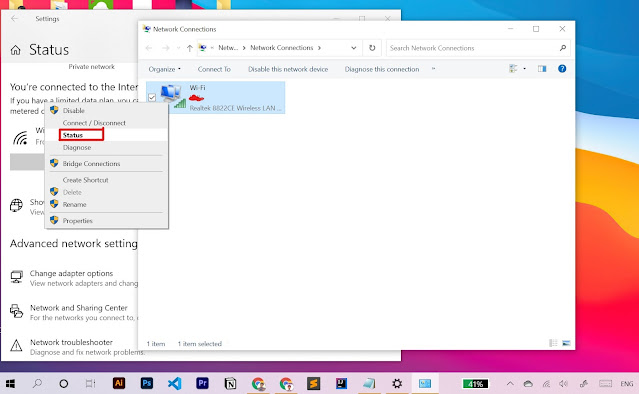Image resolution: width=639 pixels, height=394 pixels.
Task: Open Network and Sharing Center link
Action: [79, 308]
